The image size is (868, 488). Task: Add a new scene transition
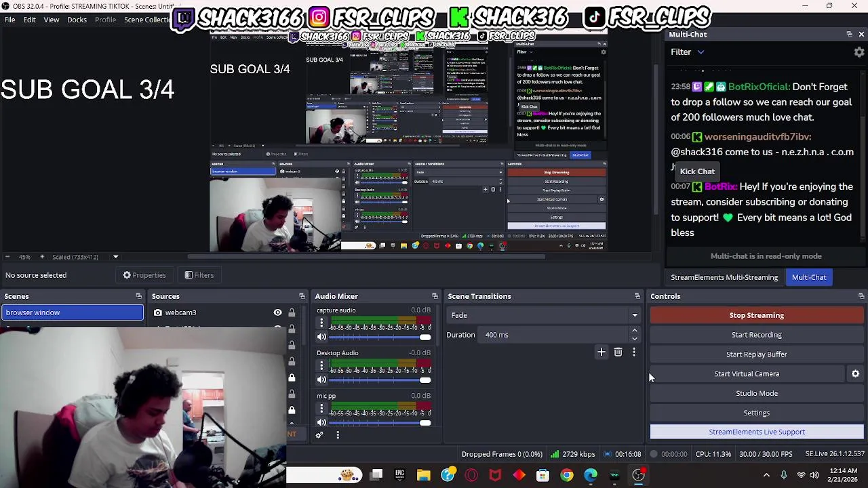pyautogui.click(x=601, y=352)
